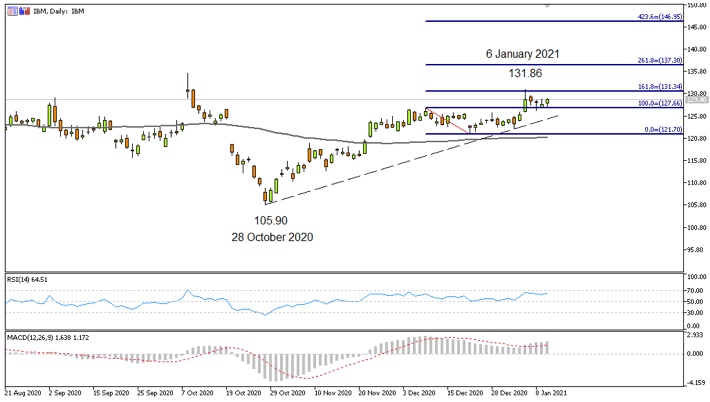Click the 115.80 price axis label
The width and height of the screenshot is (710, 402).
point(698,161)
